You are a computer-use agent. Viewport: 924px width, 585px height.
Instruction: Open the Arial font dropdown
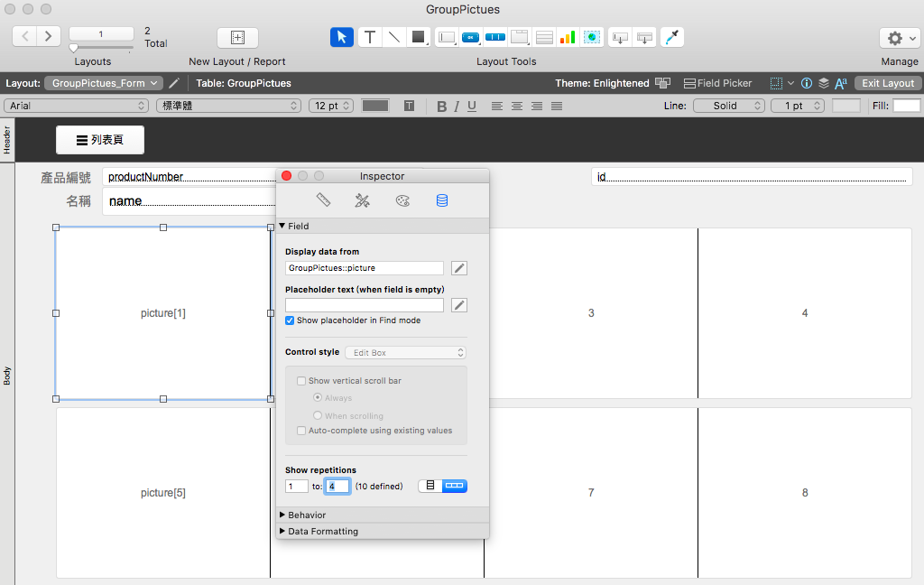76,106
